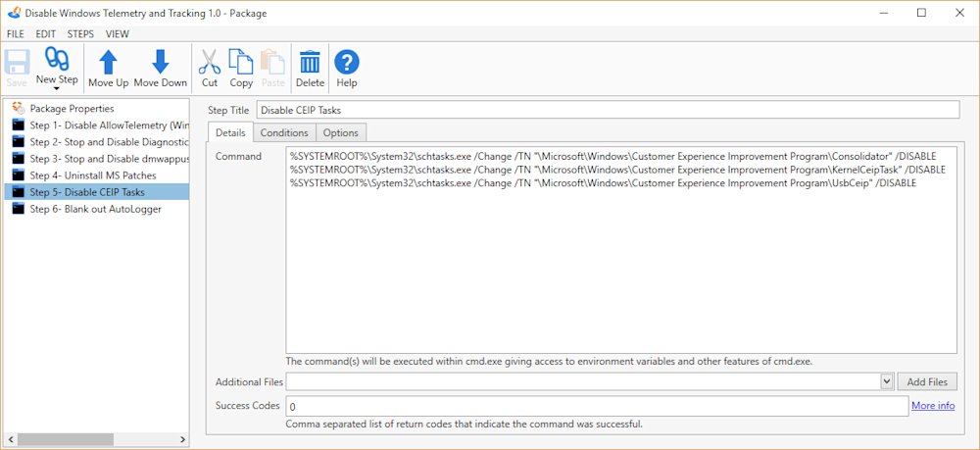The image size is (980, 450).
Task: Click the Step 4 command prompt icon
Action: pyautogui.click(x=19, y=175)
